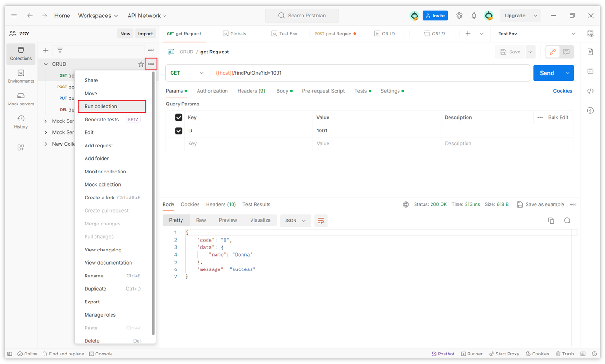605x364 pixels.
Task: Open the Test Env environment selector
Action: click(536, 34)
